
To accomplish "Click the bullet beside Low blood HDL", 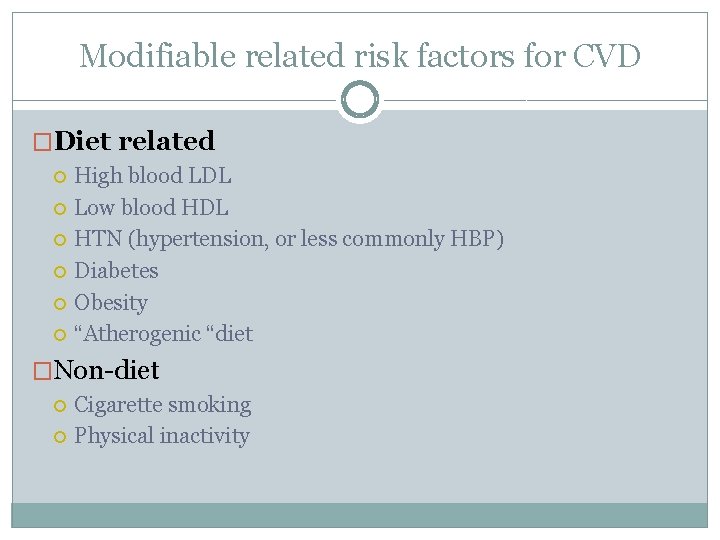I will [x=60, y=209].
